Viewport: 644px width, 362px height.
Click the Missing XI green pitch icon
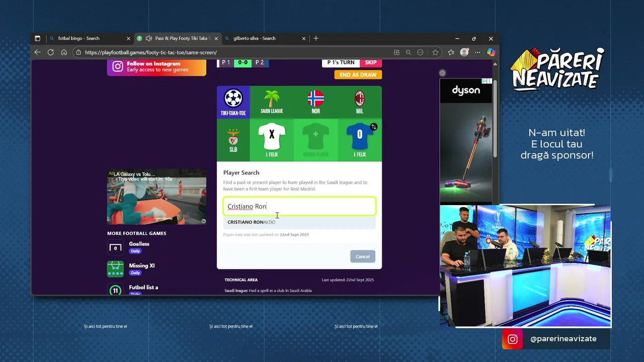[x=115, y=269]
